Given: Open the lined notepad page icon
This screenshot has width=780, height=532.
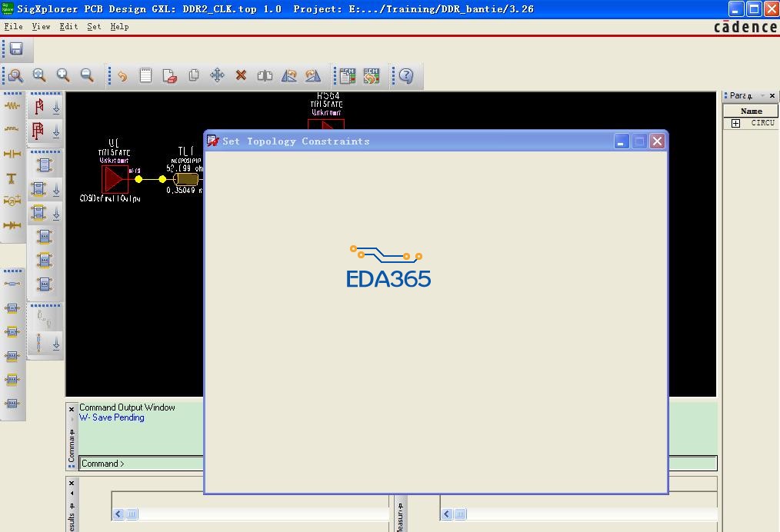Looking at the screenshot, I should click(145, 75).
